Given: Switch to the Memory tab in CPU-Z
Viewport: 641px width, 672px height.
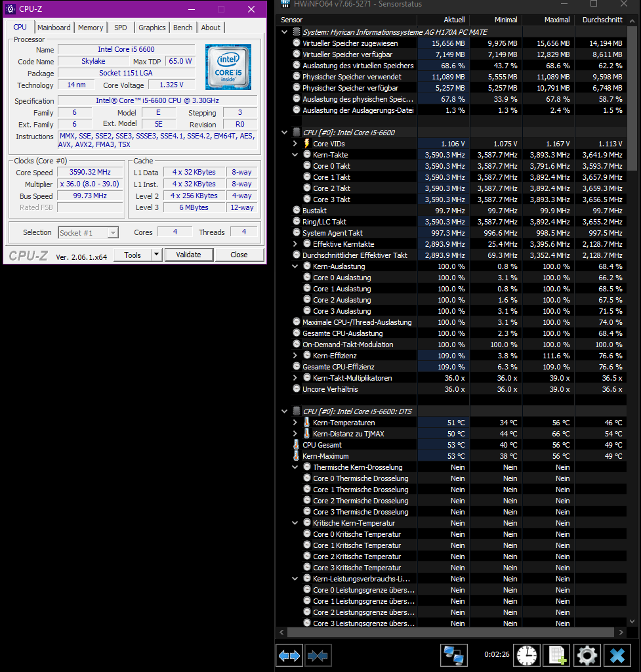Looking at the screenshot, I should coord(91,28).
